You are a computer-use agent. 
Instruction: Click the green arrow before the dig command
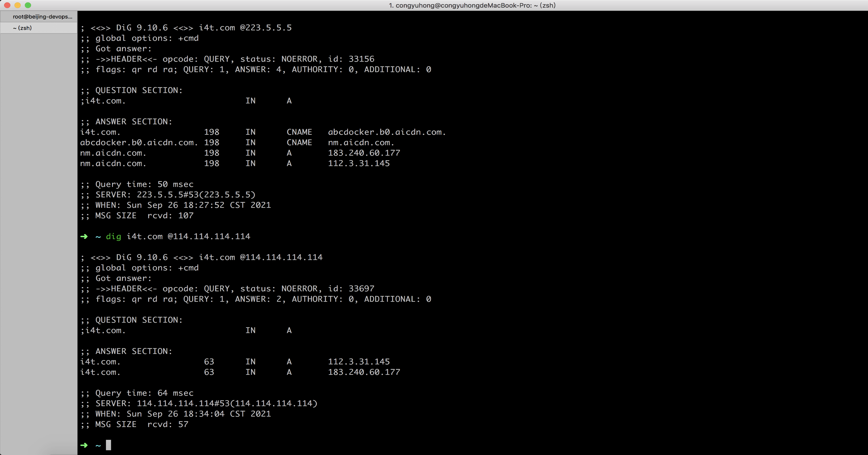(x=84, y=237)
